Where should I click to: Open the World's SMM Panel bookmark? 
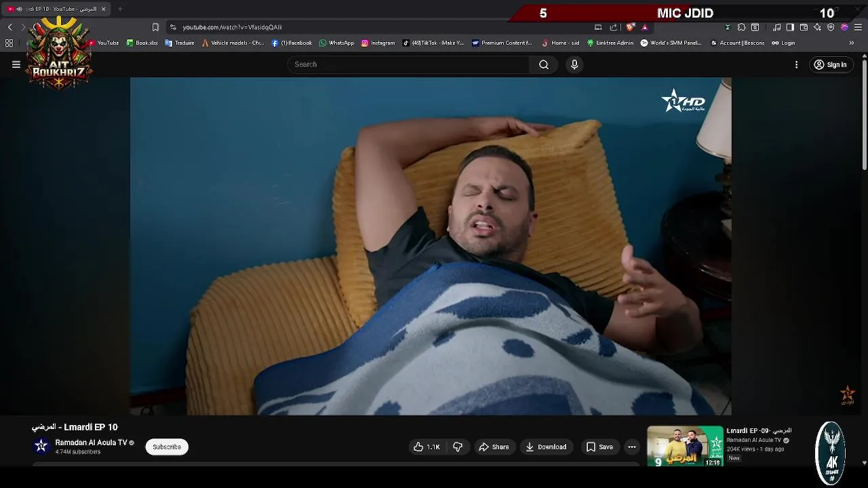(x=671, y=43)
